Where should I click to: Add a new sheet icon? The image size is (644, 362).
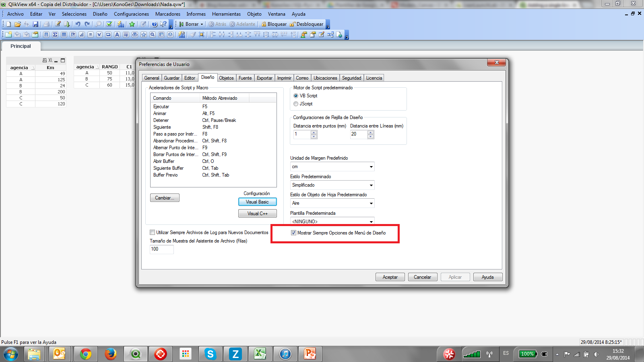(8, 35)
